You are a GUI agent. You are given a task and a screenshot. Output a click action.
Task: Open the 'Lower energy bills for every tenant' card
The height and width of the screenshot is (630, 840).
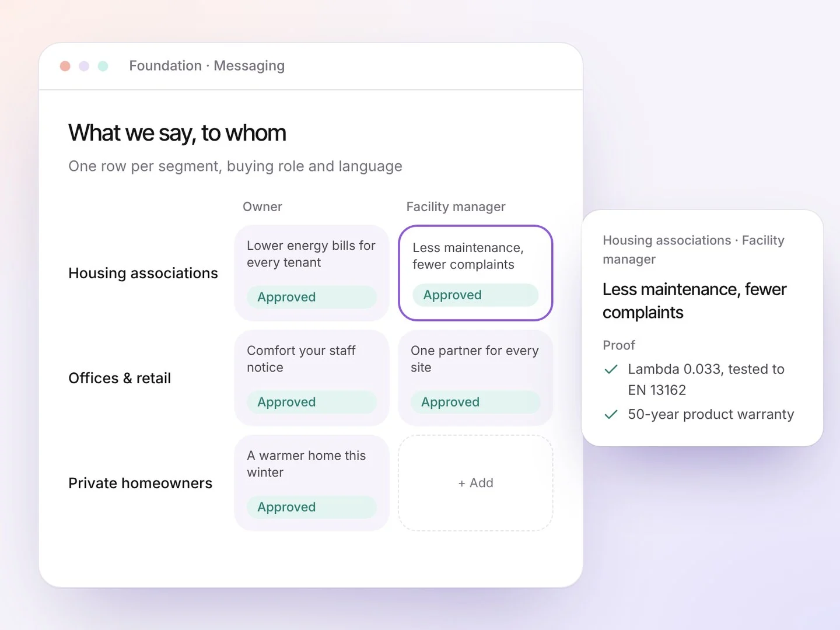point(311,273)
